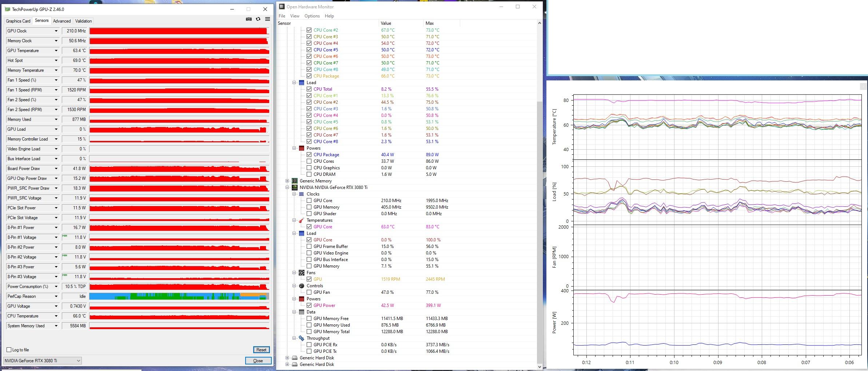This screenshot has height=371, width=868.
Task: Enable the CPU Cores power checkbox
Action: tap(309, 161)
